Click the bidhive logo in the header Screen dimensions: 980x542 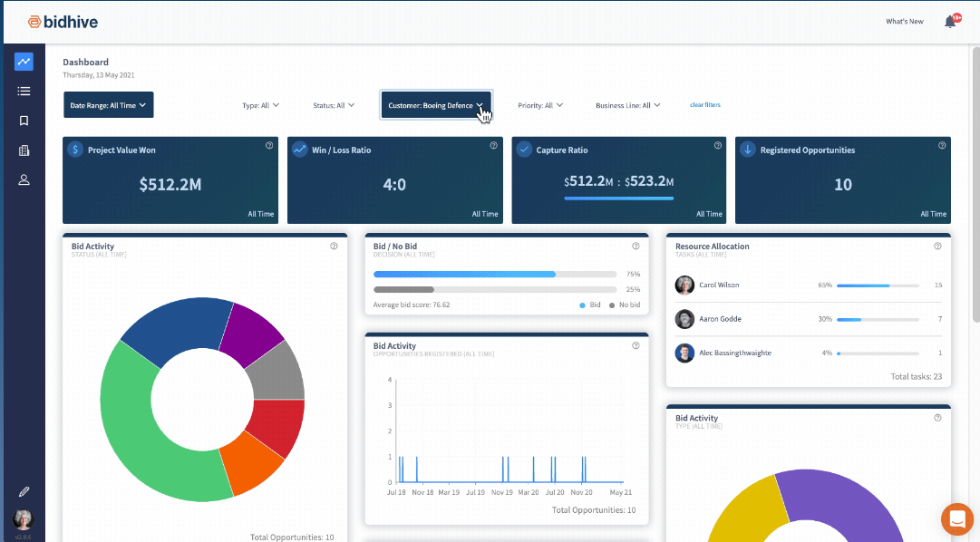pos(62,21)
